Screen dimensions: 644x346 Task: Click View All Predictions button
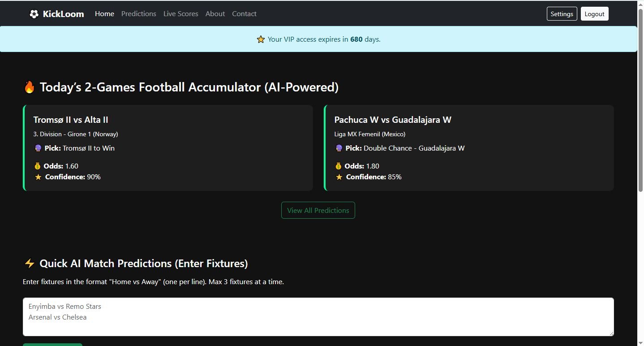318,211
